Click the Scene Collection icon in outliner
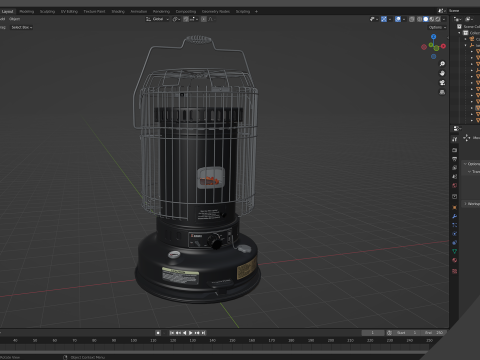 [x=459, y=26]
